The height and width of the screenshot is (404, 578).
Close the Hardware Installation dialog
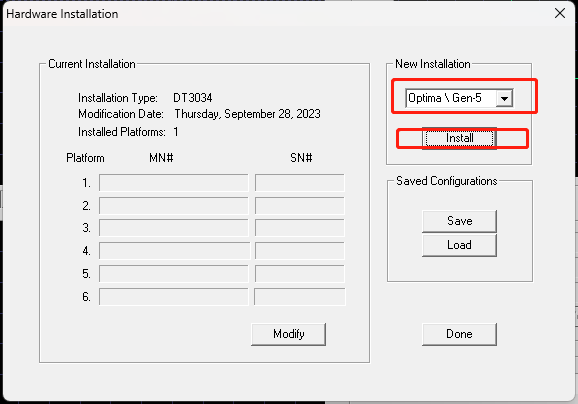560,13
